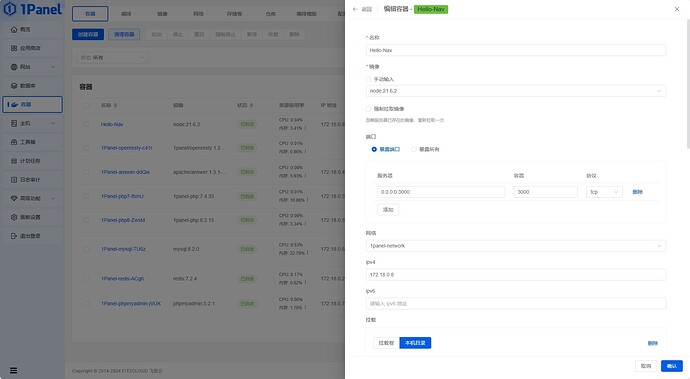
Task: Switch to the mount volume tab
Action: click(x=386, y=343)
